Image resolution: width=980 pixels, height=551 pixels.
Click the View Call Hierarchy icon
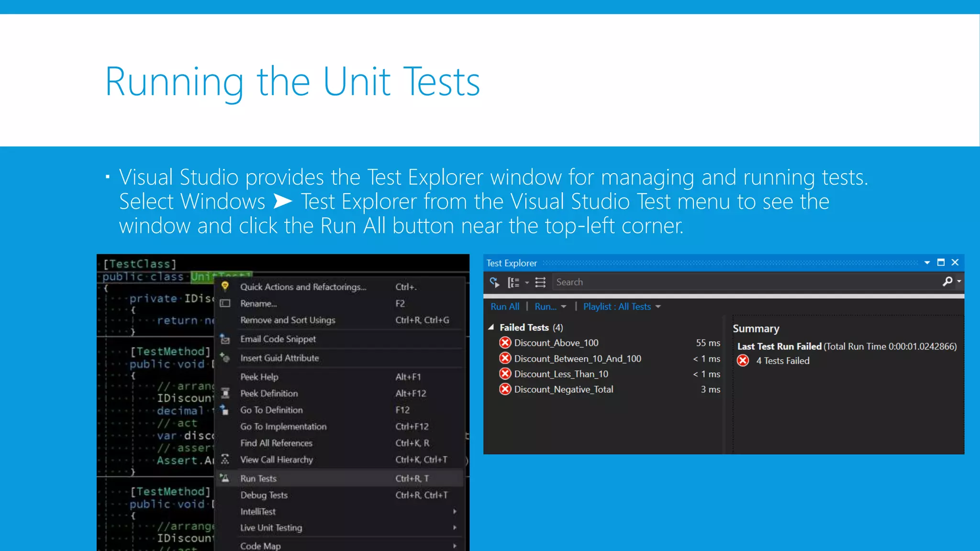[x=225, y=459]
